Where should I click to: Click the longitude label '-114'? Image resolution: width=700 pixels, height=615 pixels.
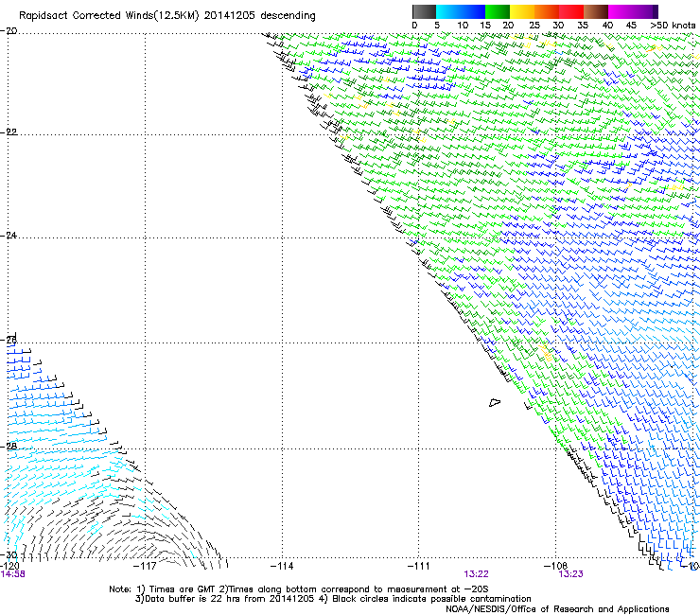tap(282, 566)
